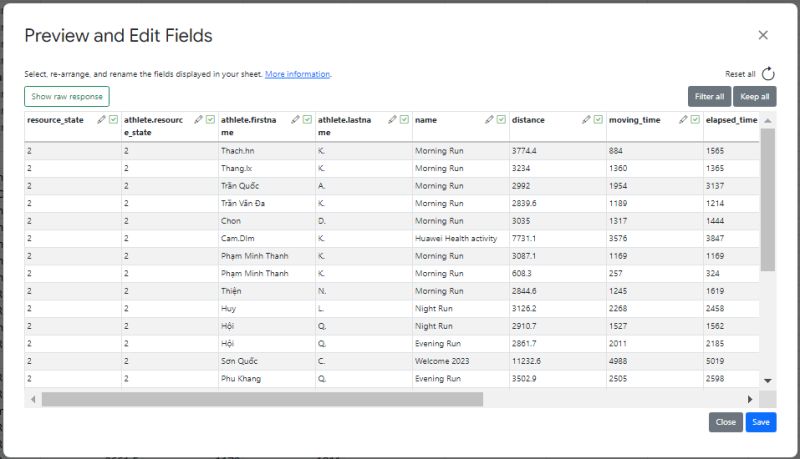Click last name cell C. for Sơn Quốc
This screenshot has width=800, height=459.
click(364, 361)
